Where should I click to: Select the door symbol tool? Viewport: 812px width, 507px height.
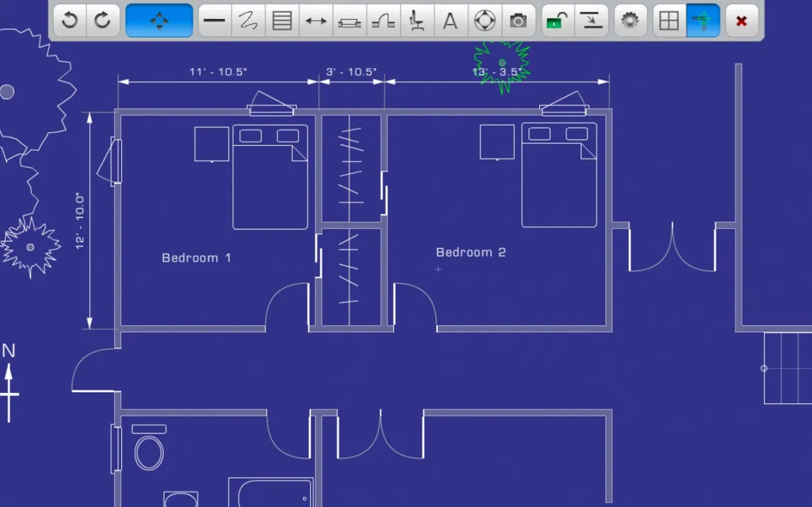(383, 21)
